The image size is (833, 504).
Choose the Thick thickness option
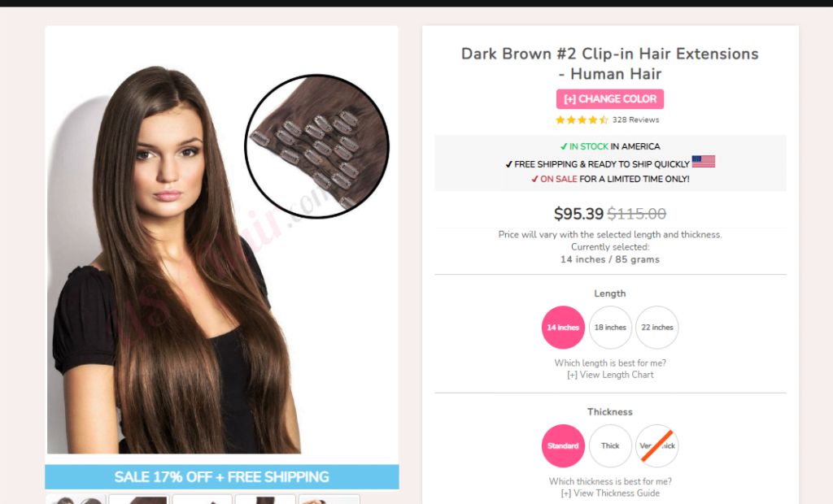pos(610,445)
